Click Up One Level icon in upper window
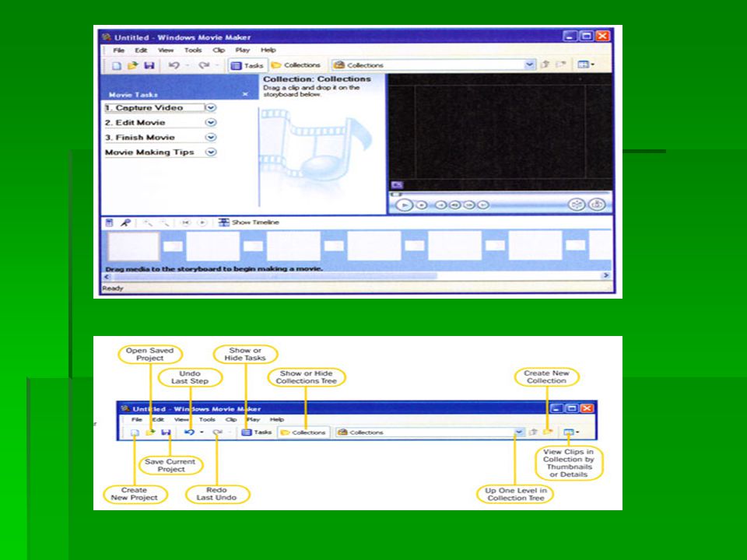The height and width of the screenshot is (560, 747). pos(545,65)
